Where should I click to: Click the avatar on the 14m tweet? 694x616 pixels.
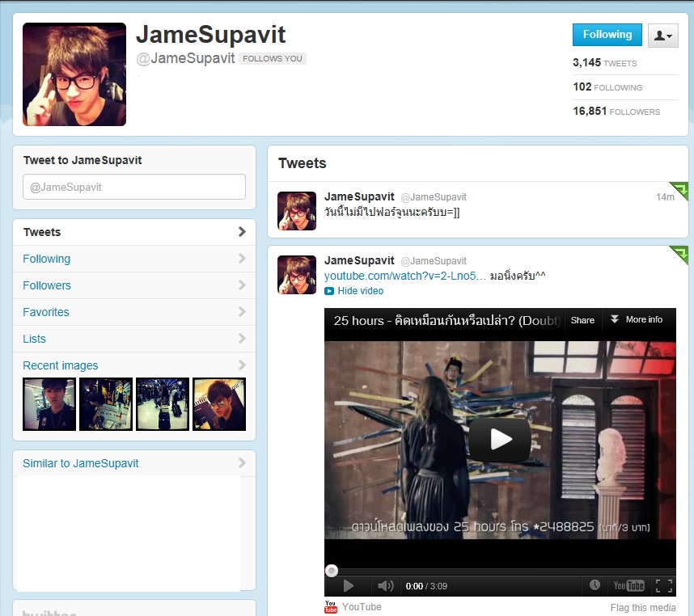point(297,211)
